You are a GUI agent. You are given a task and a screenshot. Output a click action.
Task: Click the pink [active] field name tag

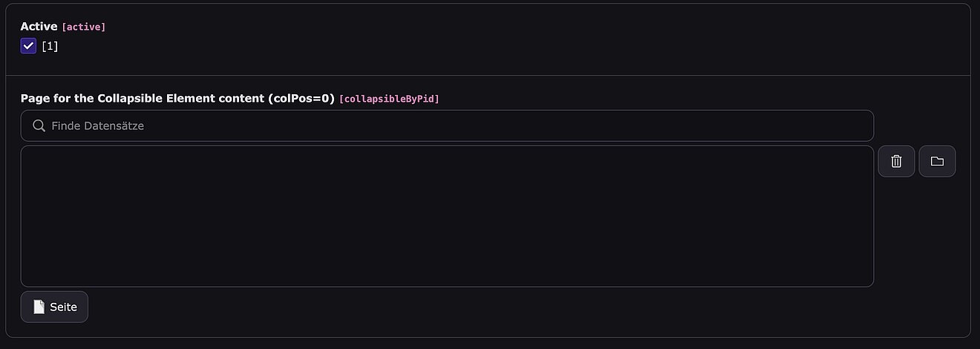point(84,27)
